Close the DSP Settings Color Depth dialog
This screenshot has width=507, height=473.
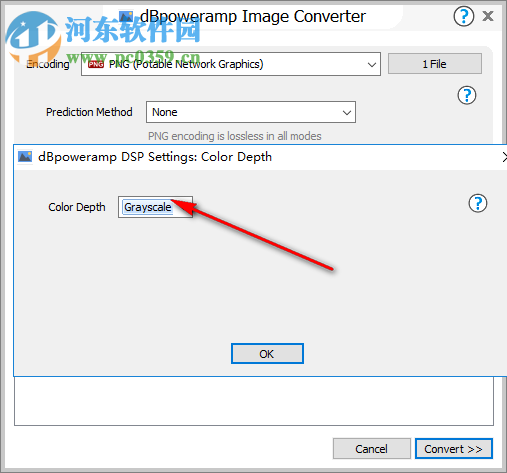[x=504, y=157]
